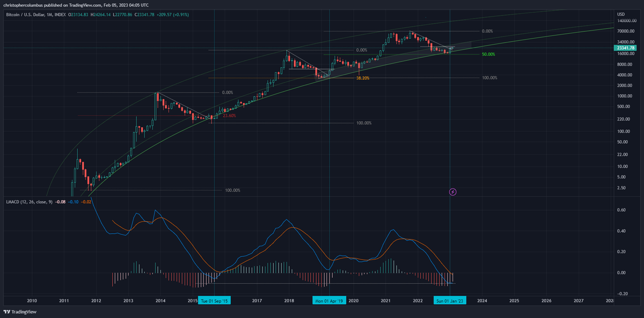Click the 2027 year on time axis
Image resolution: width=644 pixels, height=318 pixels.
(x=579, y=301)
